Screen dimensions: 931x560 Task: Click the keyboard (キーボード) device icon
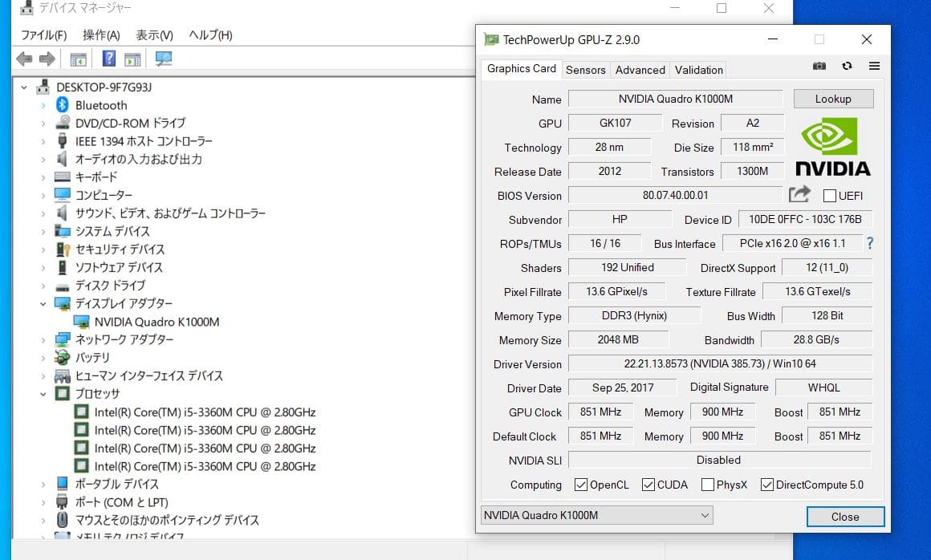63,177
